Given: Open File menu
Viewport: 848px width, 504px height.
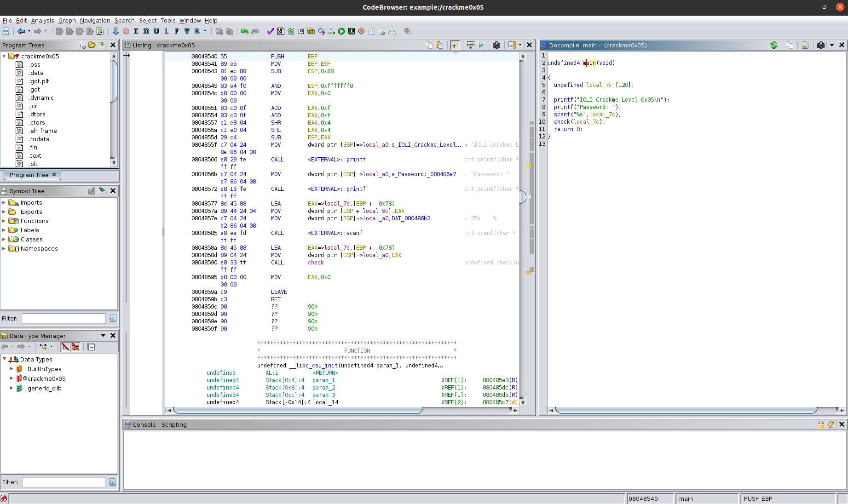Looking at the screenshot, I should tap(7, 20).
